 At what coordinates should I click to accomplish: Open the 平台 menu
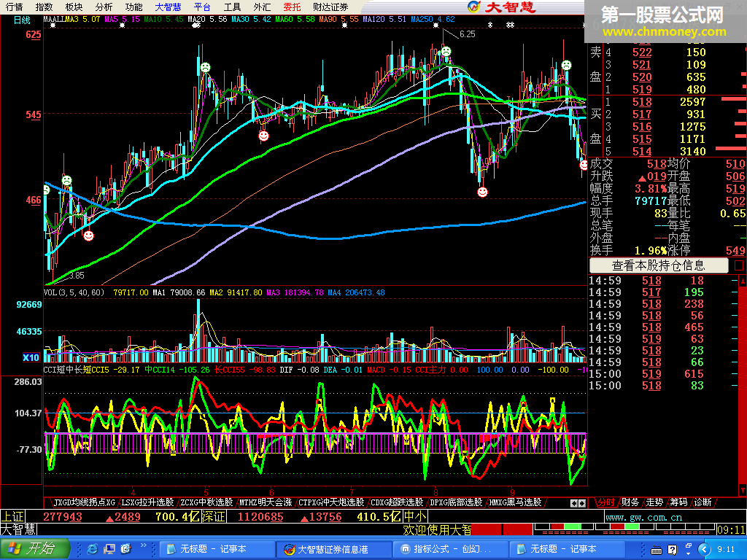pyautogui.click(x=203, y=7)
